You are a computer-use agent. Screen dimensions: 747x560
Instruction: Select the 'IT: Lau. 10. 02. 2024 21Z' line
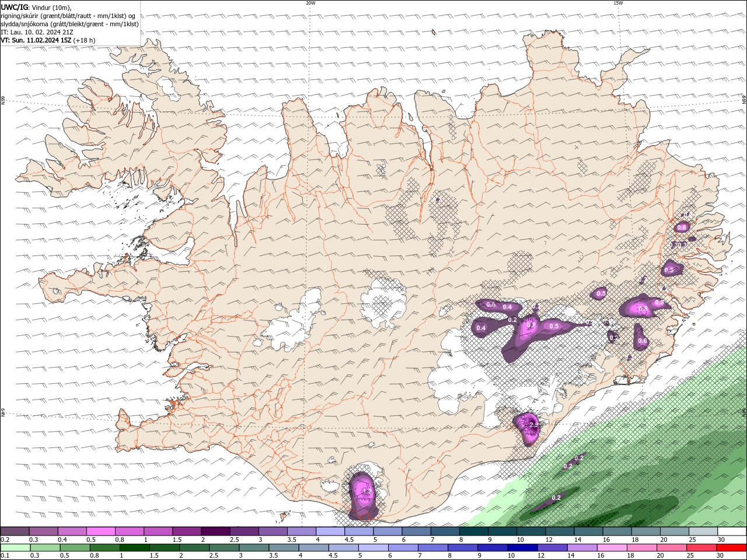coord(37,32)
